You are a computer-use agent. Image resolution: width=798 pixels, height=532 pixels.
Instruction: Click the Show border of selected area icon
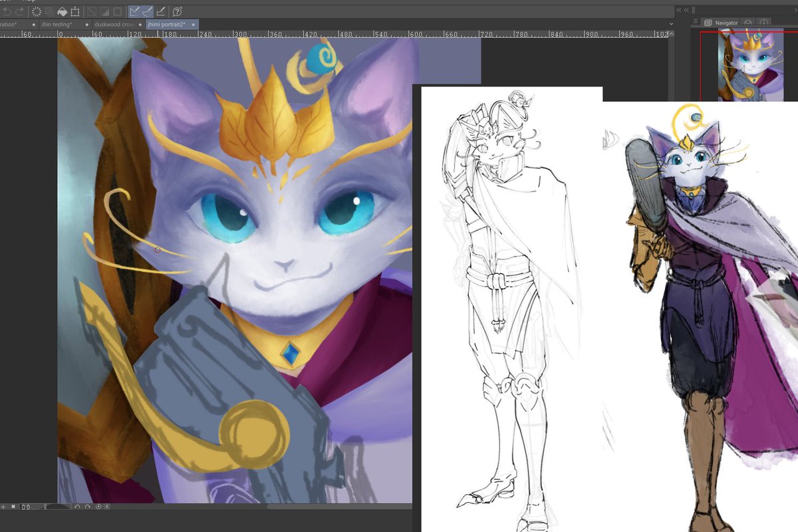(x=118, y=11)
